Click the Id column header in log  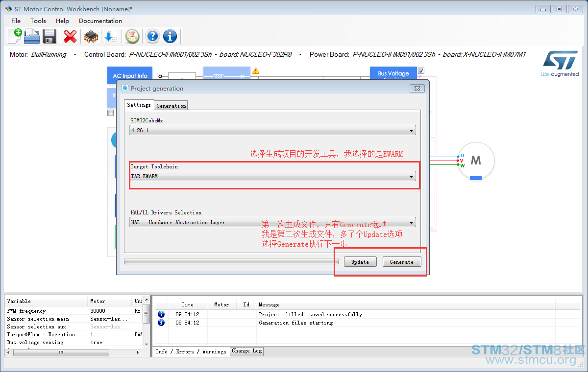246,304
